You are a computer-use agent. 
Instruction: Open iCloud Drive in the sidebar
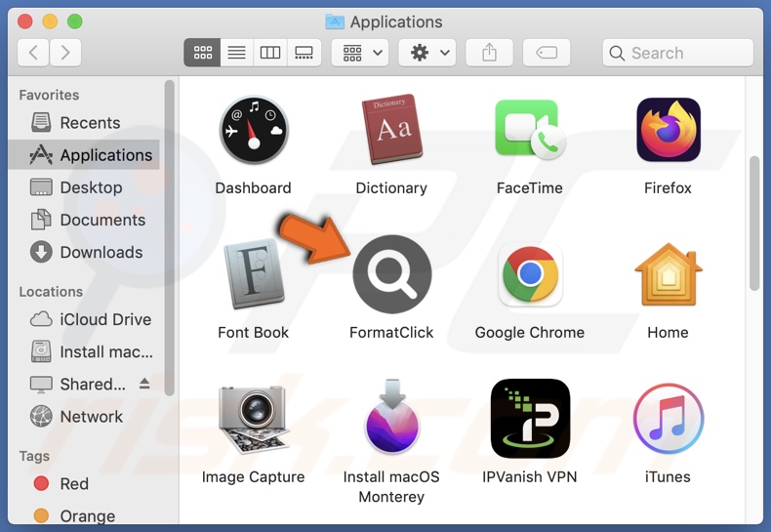84,319
